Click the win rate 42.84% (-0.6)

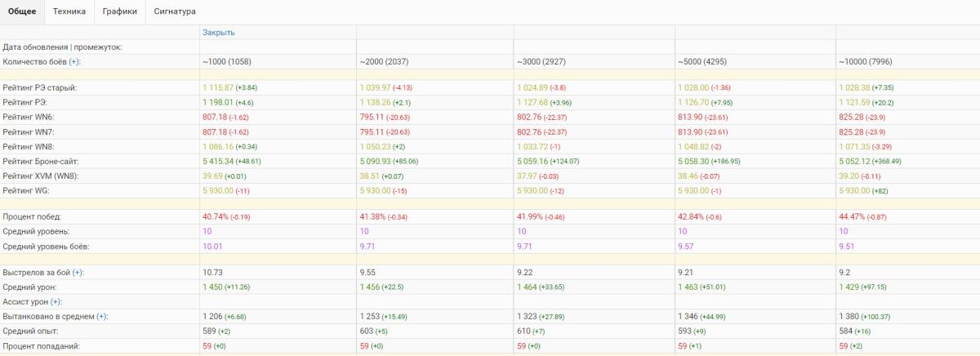point(701,217)
